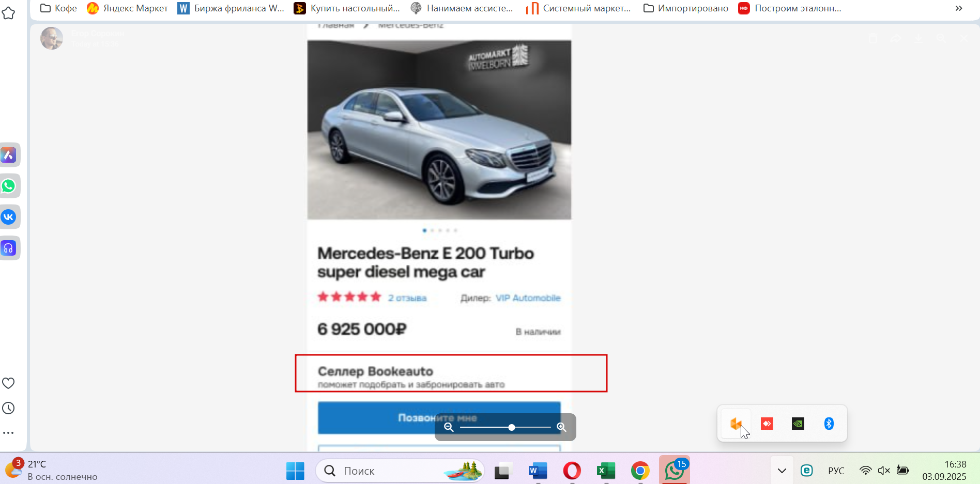Open Microsoft Word from the taskbar
This screenshot has width=980, height=484.
[x=538, y=471]
